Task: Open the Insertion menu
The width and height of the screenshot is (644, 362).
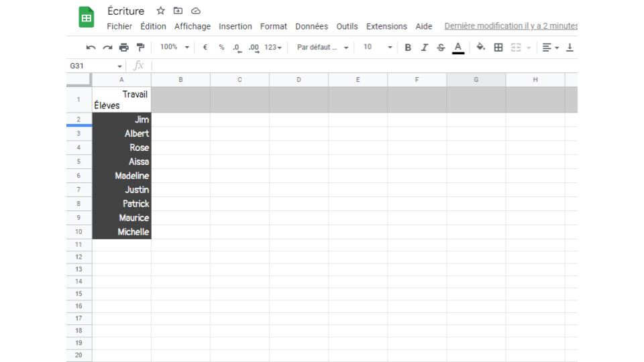Action: pyautogui.click(x=235, y=26)
